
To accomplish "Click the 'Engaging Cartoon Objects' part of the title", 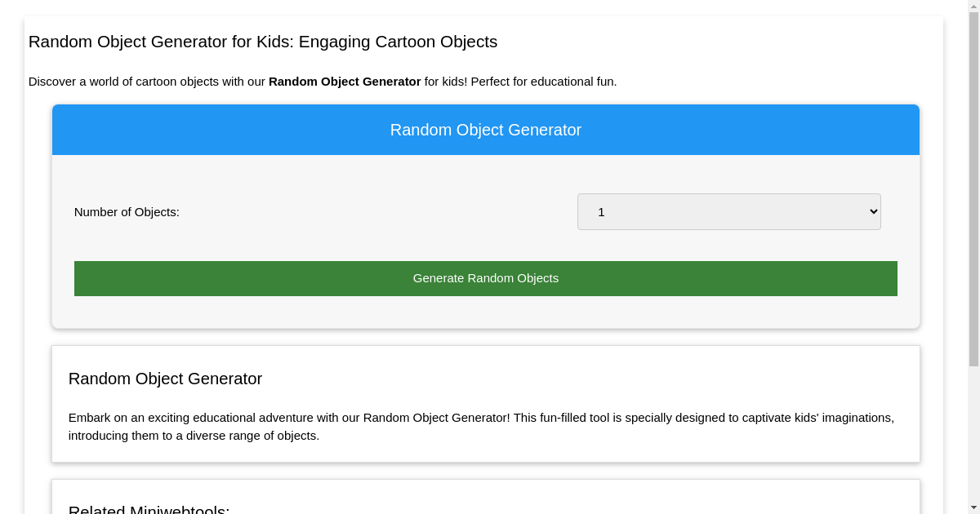I will tap(398, 42).
